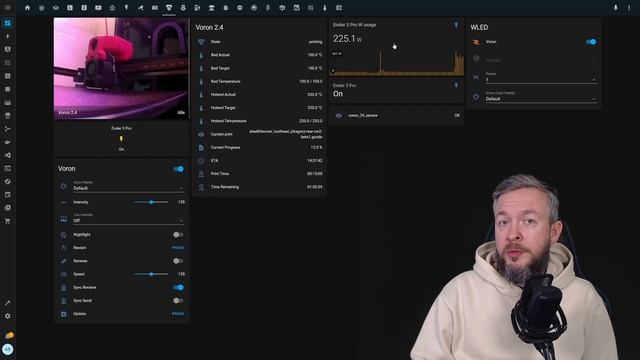Click the microphone voice assistant icon

pos(616,7)
